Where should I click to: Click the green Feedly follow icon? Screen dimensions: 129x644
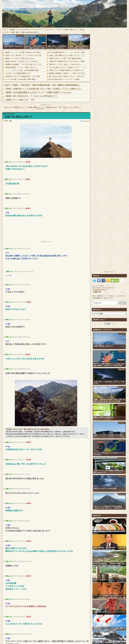[x=115, y=280]
